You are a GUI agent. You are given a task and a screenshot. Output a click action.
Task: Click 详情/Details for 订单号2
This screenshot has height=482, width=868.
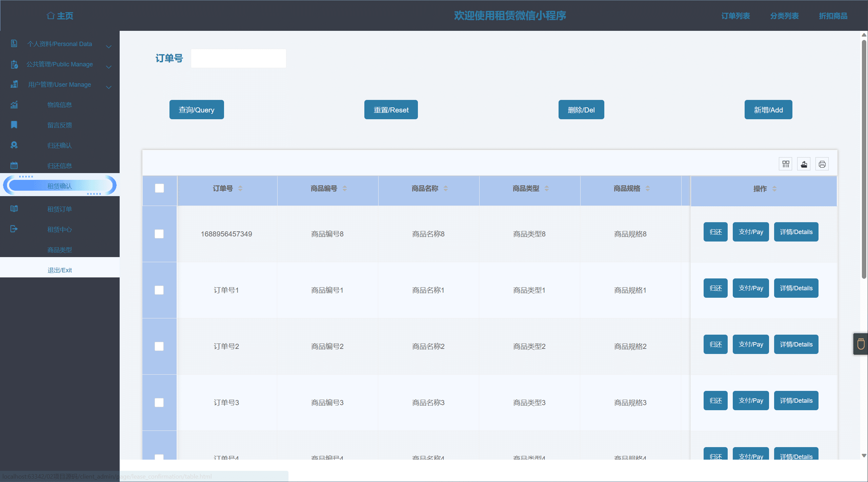pos(796,344)
